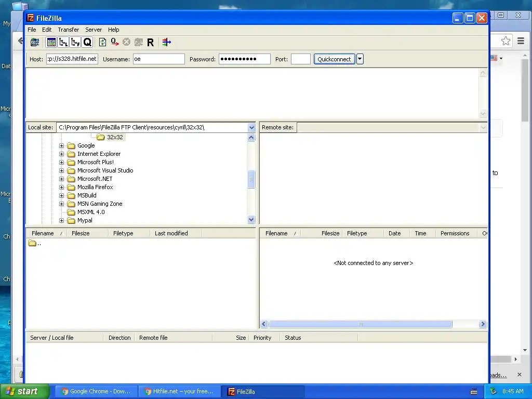
Task: Switch to Google Chrome Downloads taskbar item
Action: (96, 392)
